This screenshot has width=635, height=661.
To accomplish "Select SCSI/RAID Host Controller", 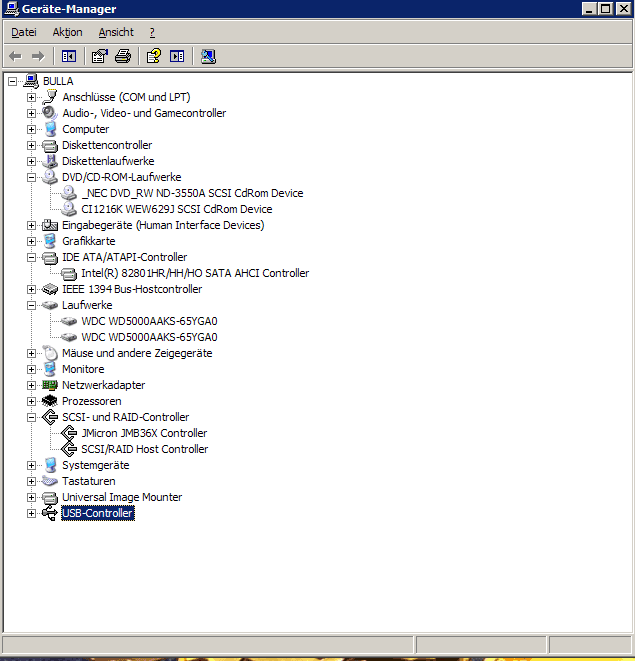I will 145,449.
